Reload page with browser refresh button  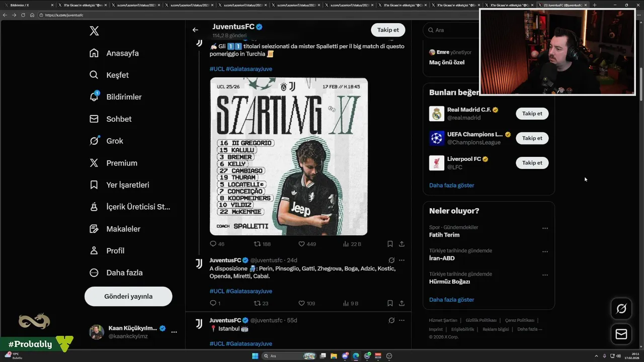[23, 15]
